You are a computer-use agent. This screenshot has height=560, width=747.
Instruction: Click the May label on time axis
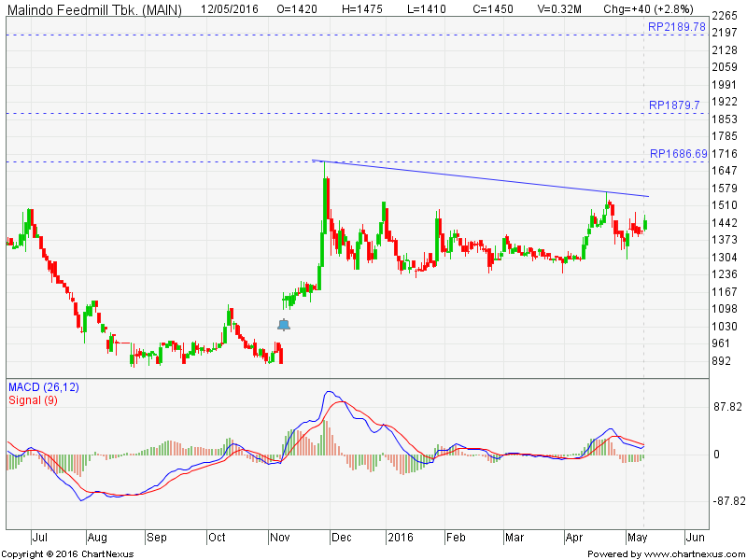tap(638, 538)
